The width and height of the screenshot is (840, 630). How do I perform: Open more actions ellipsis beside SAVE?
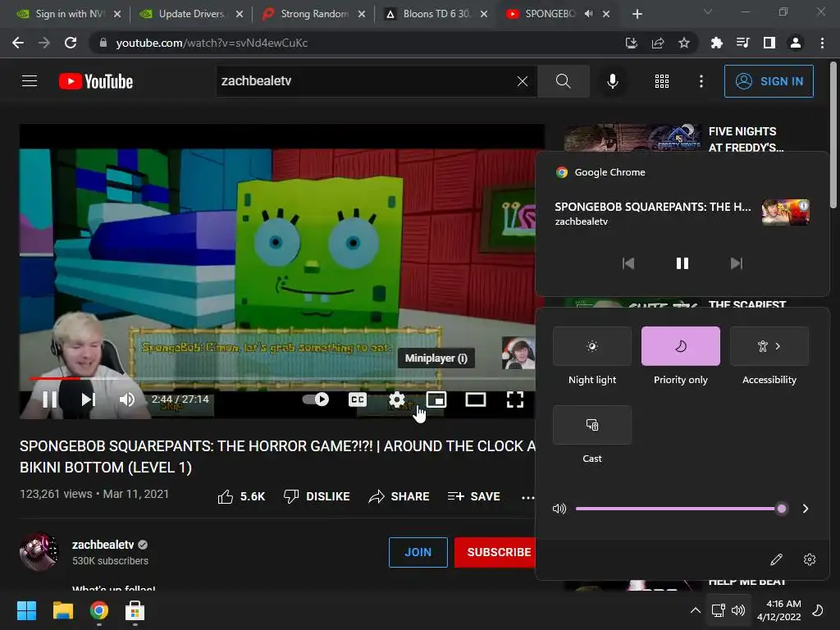[x=527, y=497]
